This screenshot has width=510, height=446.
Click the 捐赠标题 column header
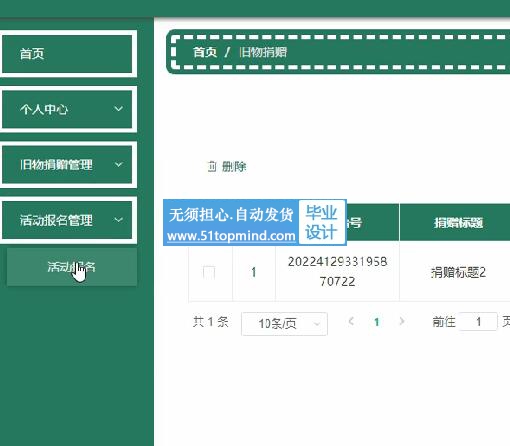coord(458,222)
